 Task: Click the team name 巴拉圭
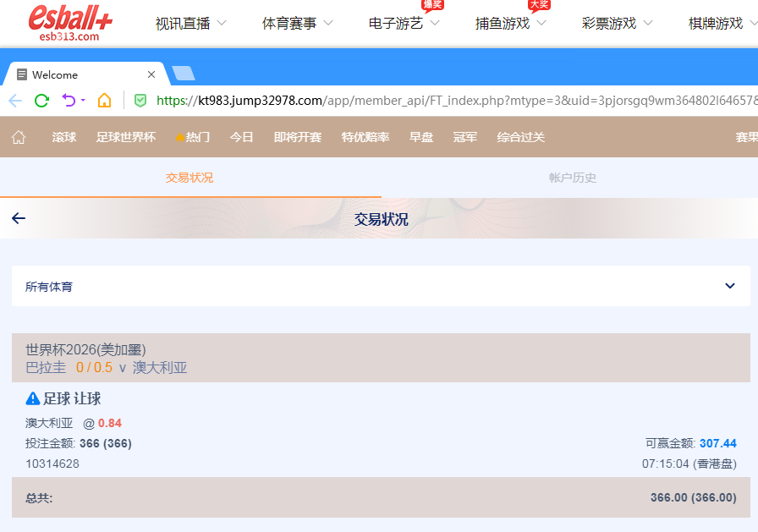[x=46, y=368]
